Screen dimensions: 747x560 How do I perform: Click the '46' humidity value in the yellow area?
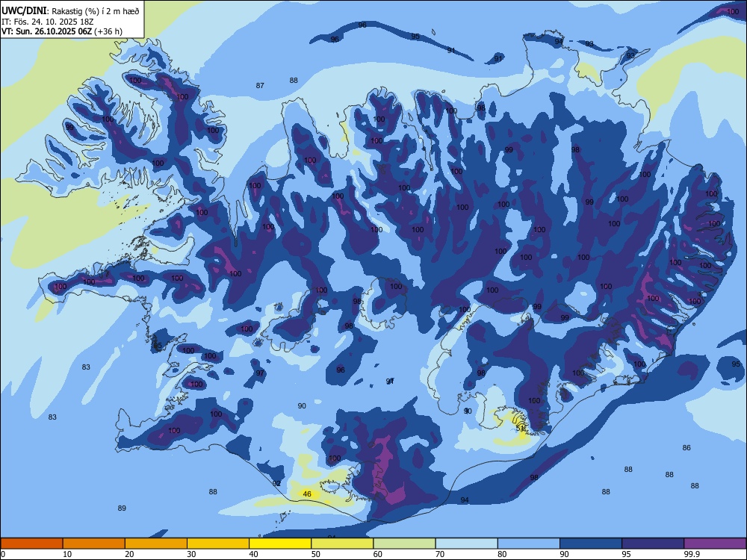point(307,494)
